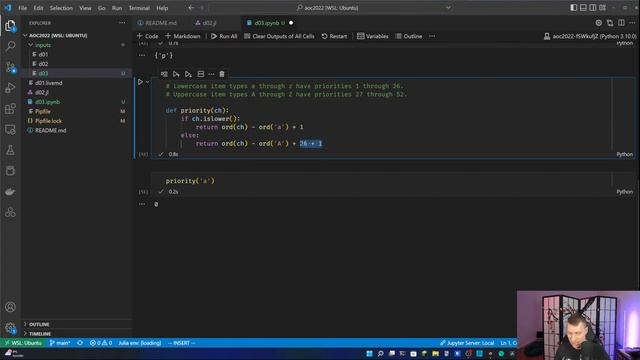Toggle primary side bar layout button
Screen dimensions: 640x360
(573, 8)
